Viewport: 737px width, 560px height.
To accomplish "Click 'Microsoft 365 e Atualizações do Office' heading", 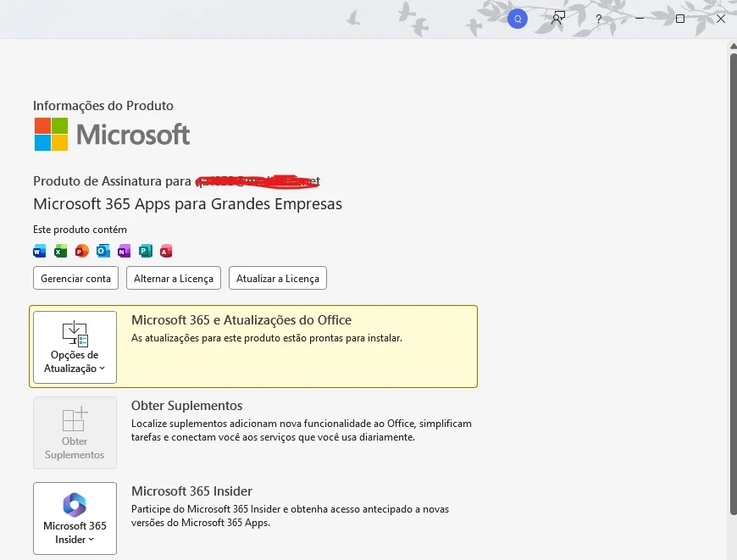I will [x=241, y=320].
